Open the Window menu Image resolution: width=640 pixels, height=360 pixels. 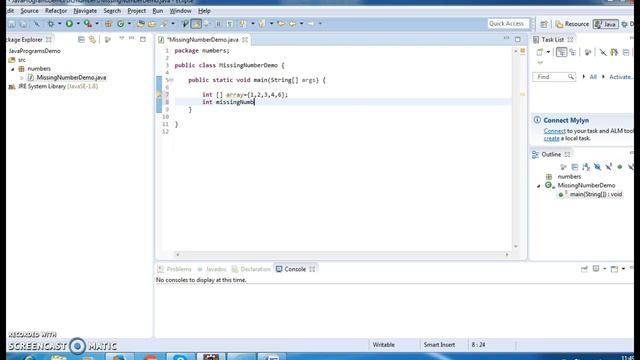180,11
